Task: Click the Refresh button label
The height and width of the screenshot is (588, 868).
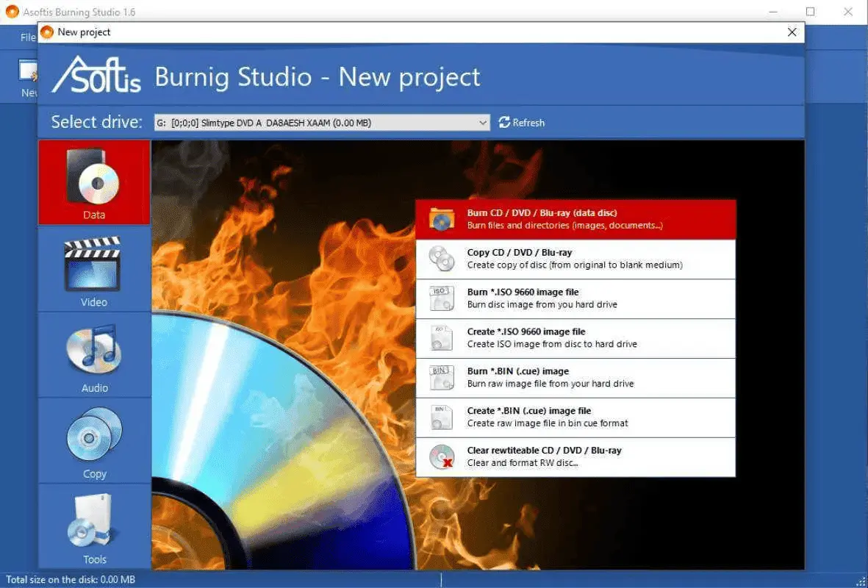Action: 528,122
